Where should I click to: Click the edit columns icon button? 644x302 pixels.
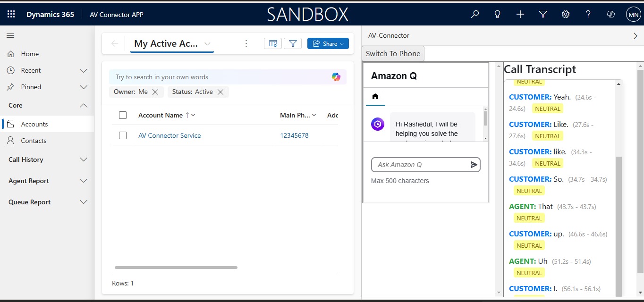pos(273,43)
